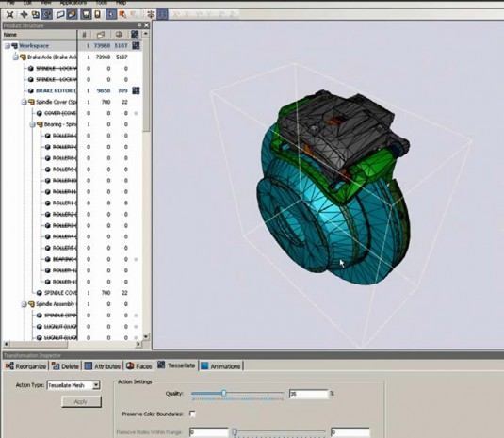This screenshot has height=438, width=504.
Task: Open the Animations tab
Action: coord(221,366)
